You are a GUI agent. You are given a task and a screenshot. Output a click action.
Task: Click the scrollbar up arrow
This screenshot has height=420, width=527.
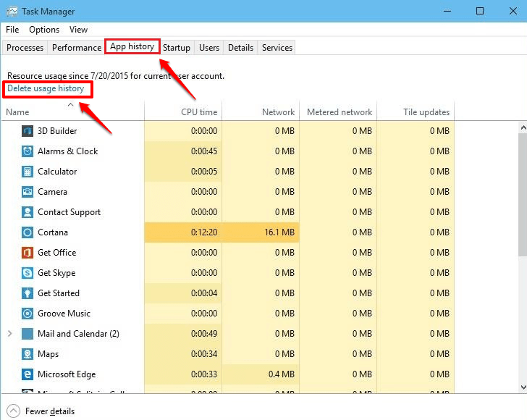[x=523, y=127]
